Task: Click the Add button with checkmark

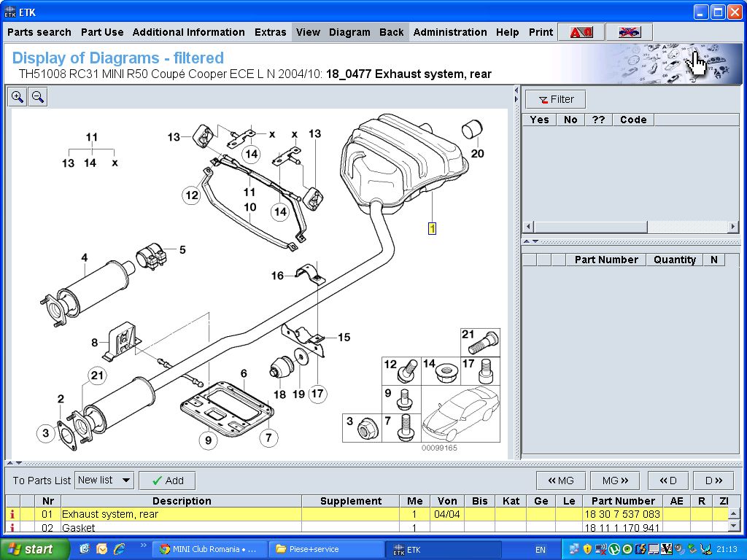Action: 167,481
